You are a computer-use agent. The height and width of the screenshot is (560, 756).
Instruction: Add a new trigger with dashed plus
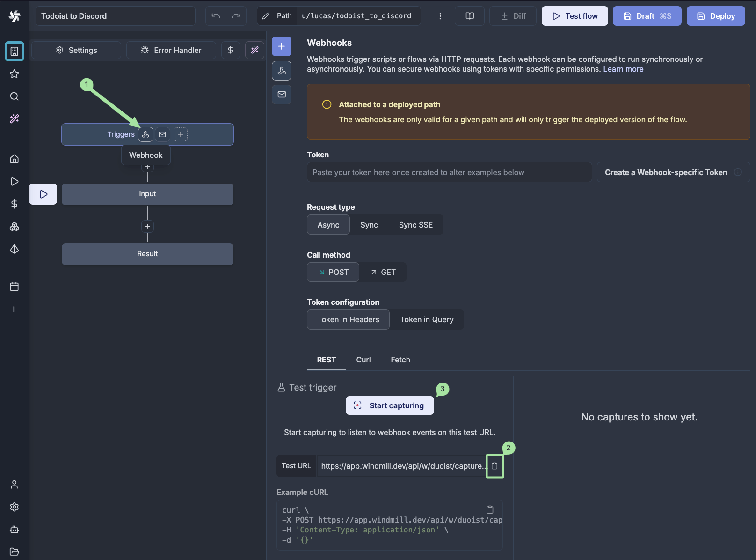coord(181,134)
